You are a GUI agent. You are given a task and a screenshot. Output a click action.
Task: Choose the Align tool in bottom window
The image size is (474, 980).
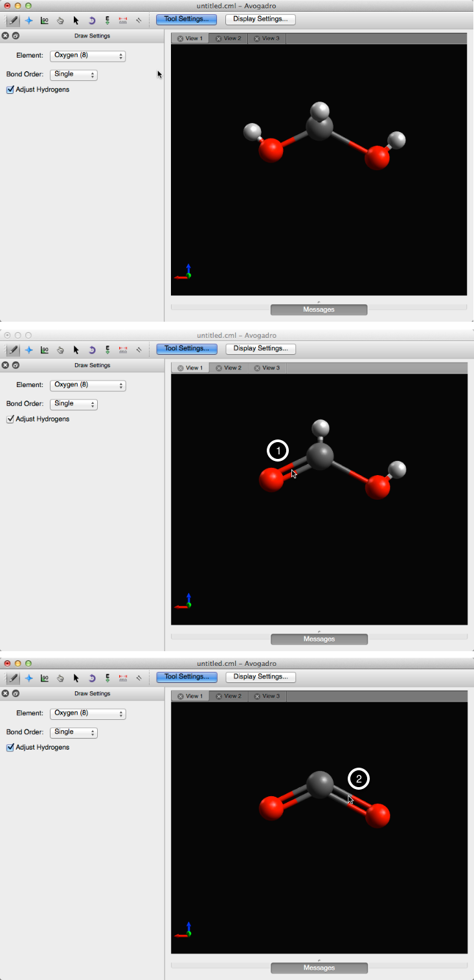(x=139, y=678)
